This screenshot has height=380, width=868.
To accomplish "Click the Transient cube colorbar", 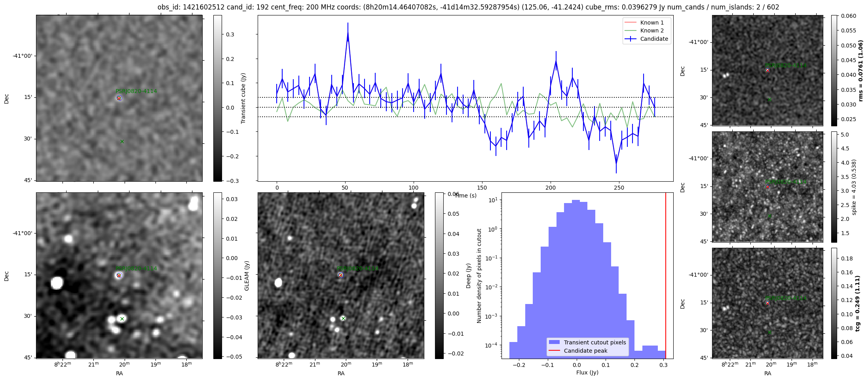I will click(217, 98).
